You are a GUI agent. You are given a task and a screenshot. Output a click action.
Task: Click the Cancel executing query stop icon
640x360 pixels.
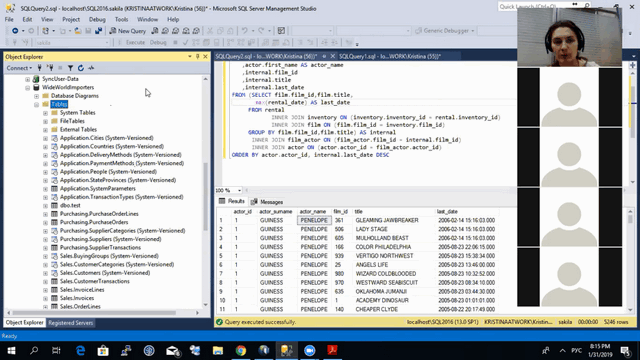point(176,42)
